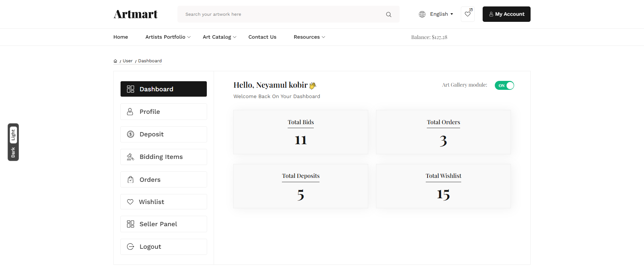
Task: Click the Total Deposits card
Action: coord(301,186)
